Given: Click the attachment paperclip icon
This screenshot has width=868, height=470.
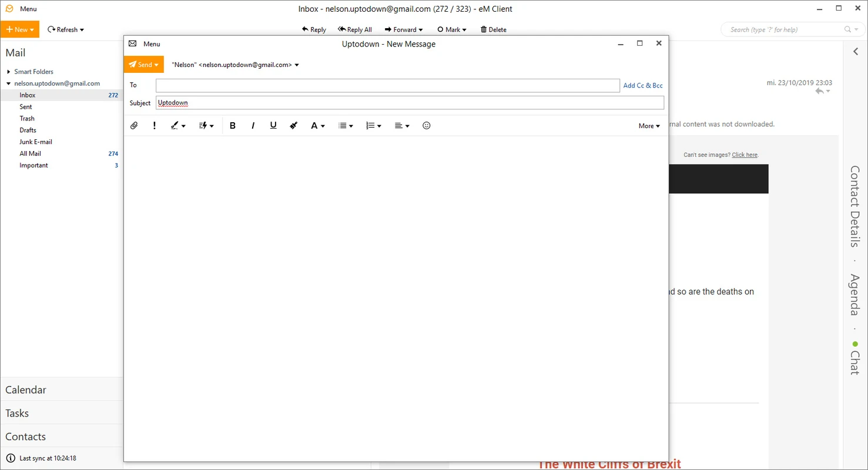Looking at the screenshot, I should tap(134, 126).
